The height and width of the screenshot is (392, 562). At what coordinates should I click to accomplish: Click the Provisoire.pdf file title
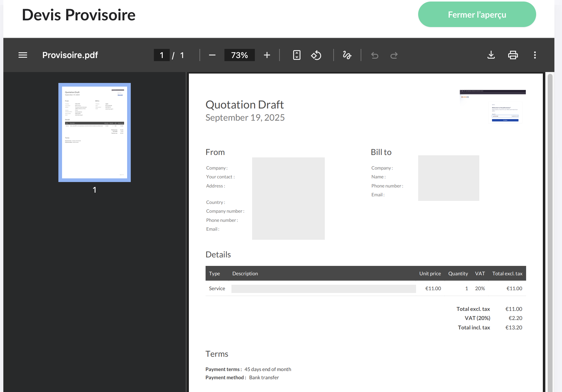(x=70, y=55)
